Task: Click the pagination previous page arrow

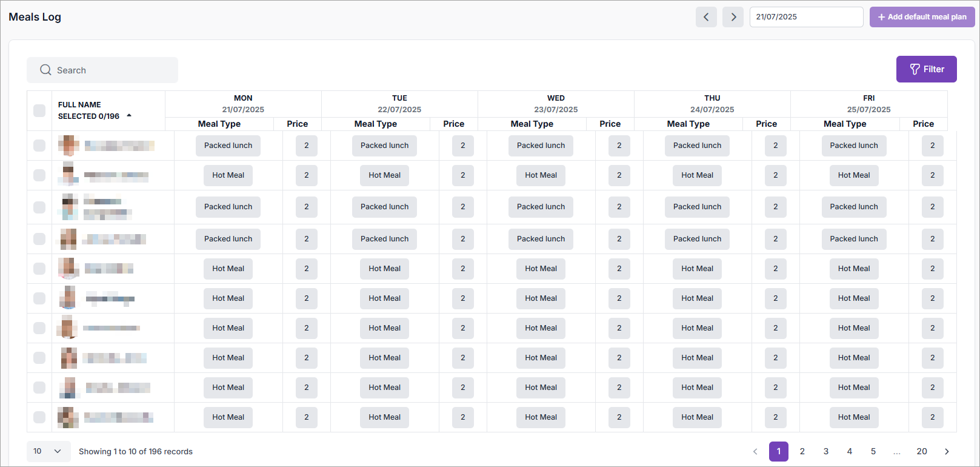Action: tap(755, 451)
